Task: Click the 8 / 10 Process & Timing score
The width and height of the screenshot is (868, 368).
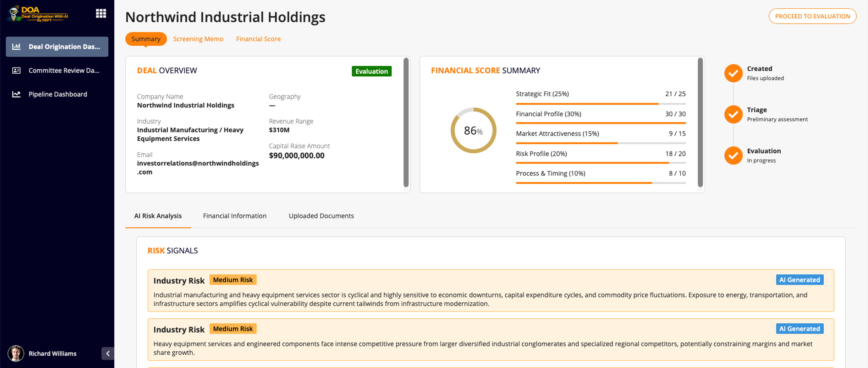Action: (677, 173)
